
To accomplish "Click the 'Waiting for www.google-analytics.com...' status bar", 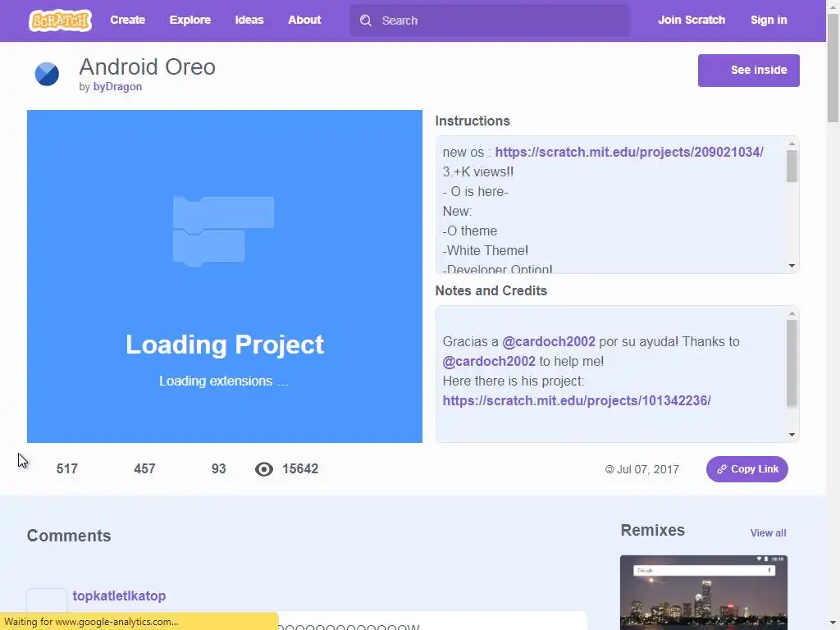I will [139, 622].
